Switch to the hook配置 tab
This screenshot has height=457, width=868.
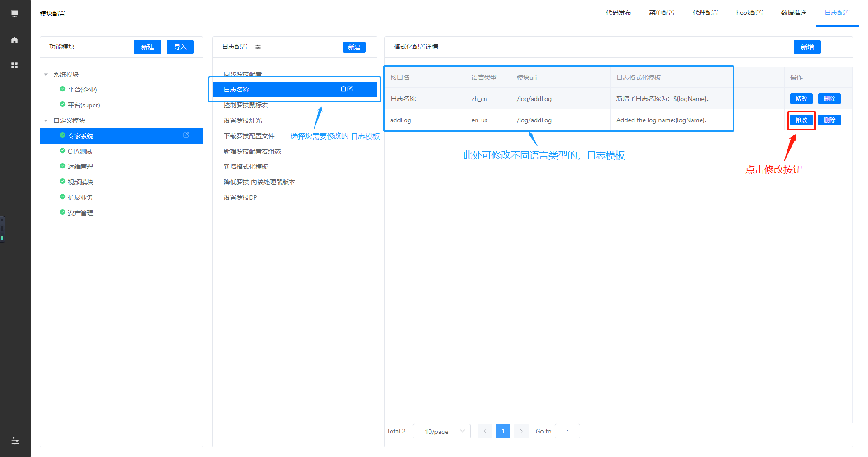click(x=749, y=13)
